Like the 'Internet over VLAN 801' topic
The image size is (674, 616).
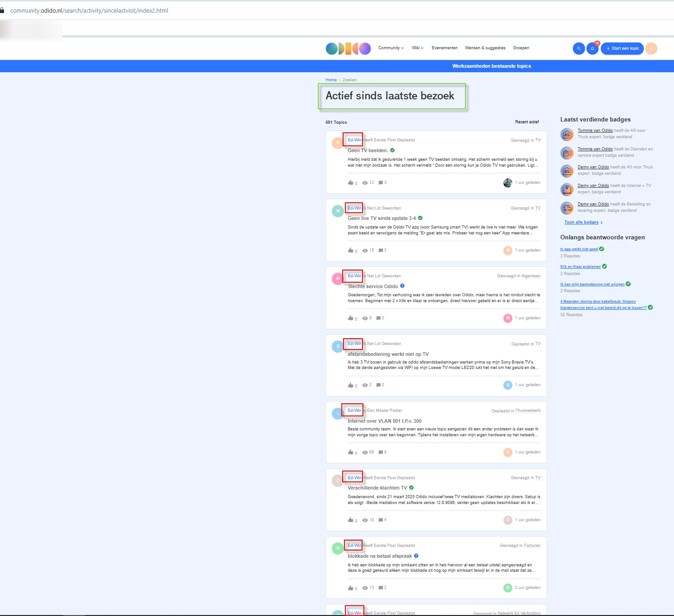[x=351, y=452]
